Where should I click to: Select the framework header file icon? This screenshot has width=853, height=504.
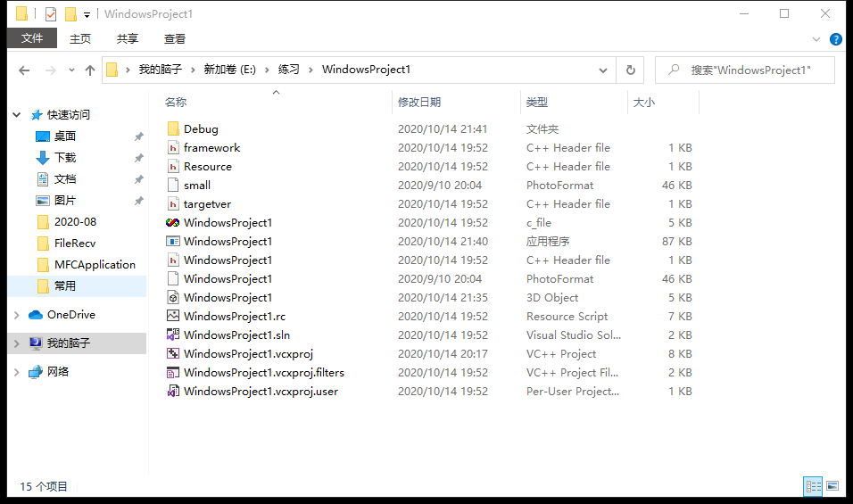173,148
